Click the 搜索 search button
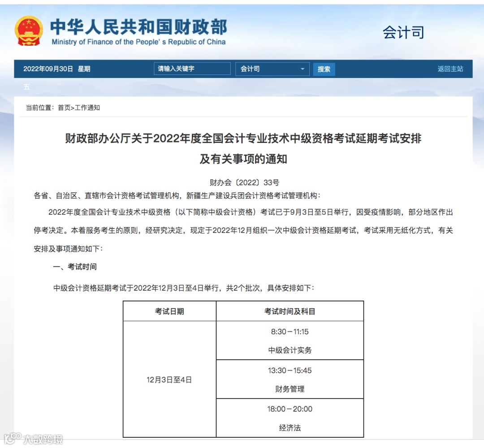Viewport: 484px width, 448px height. [324, 69]
